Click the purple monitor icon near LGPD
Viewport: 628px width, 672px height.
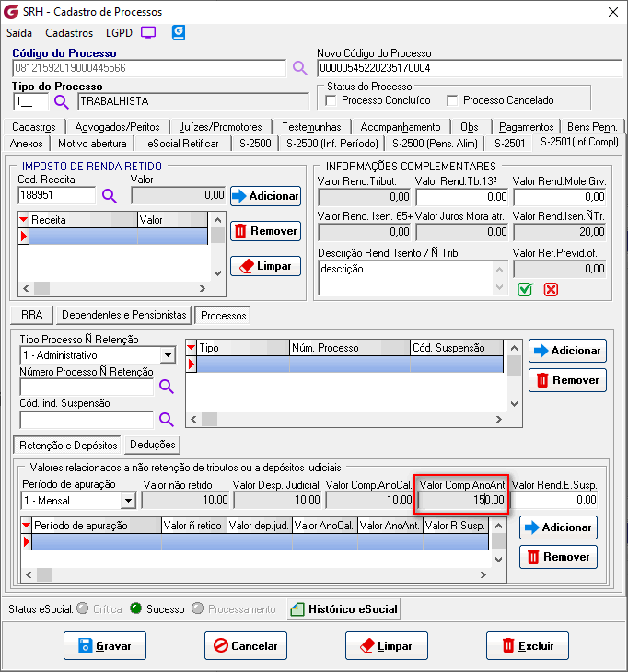pos(148,32)
